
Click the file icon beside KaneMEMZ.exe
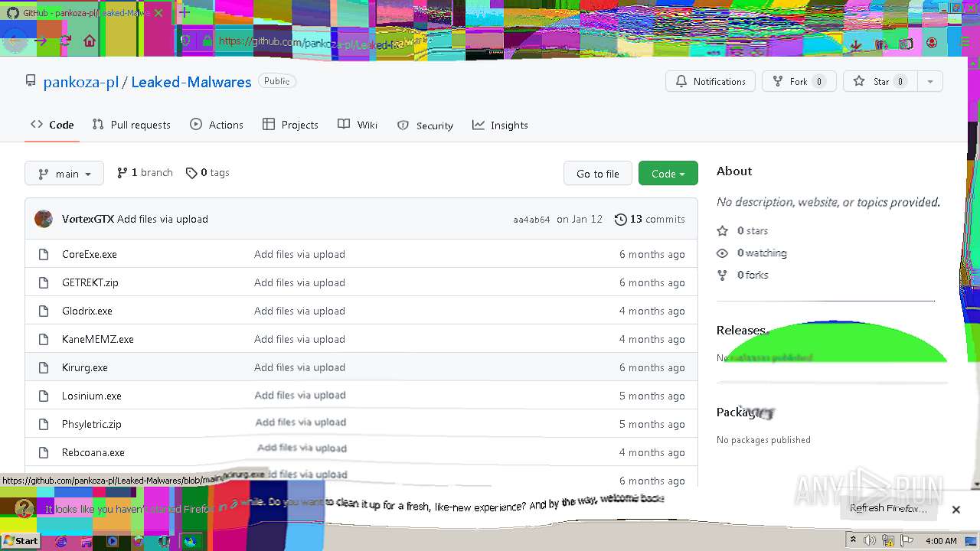tap(44, 339)
